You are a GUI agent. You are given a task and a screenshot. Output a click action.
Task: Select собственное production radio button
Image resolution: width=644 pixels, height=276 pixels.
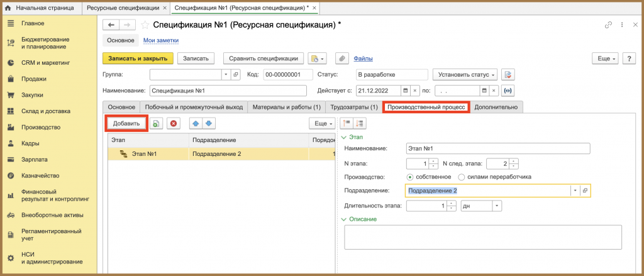tap(409, 177)
